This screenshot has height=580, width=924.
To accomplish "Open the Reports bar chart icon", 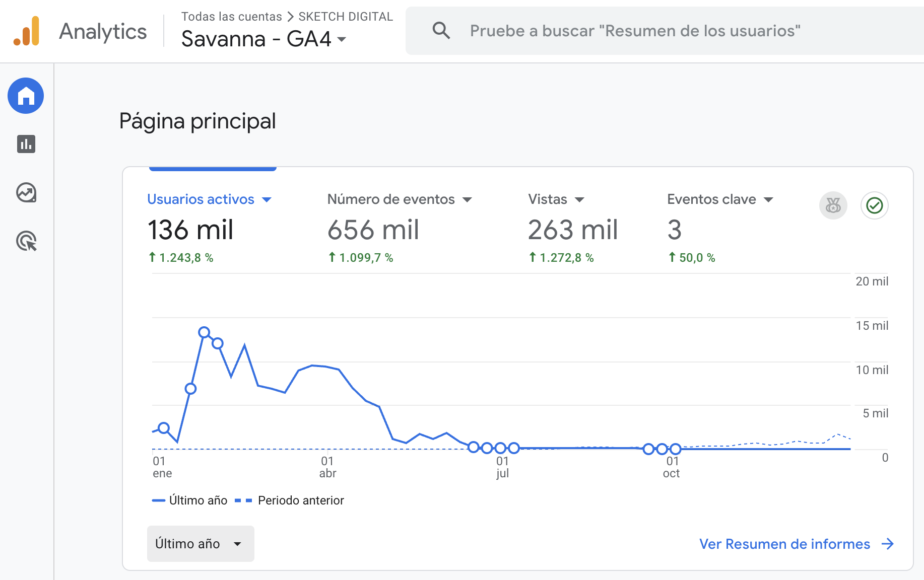I will (26, 144).
